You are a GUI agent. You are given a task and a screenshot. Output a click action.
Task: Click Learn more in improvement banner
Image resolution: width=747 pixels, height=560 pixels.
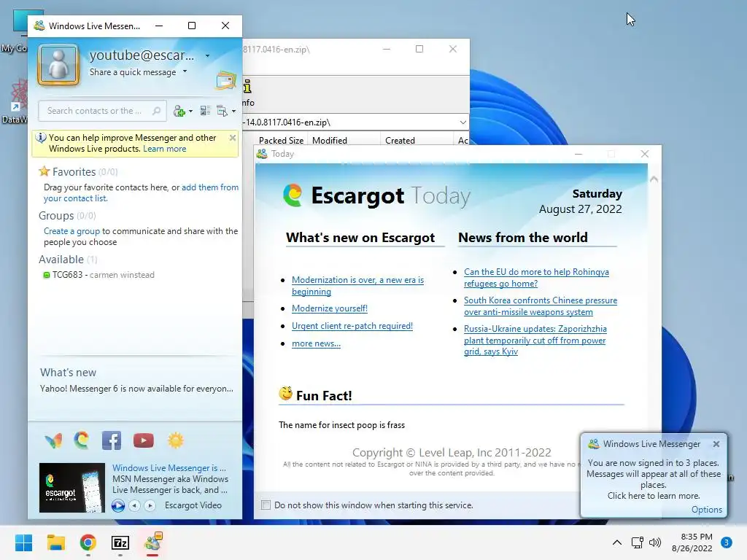coord(165,149)
